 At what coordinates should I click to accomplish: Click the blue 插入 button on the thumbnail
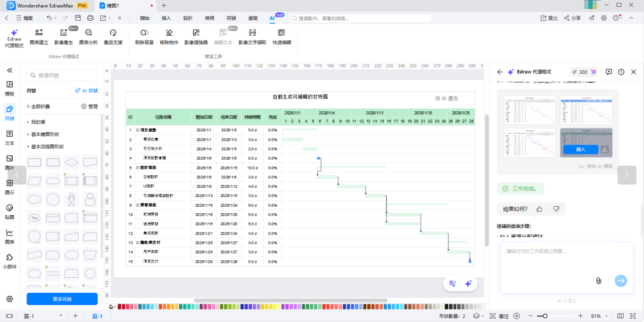coord(580,149)
